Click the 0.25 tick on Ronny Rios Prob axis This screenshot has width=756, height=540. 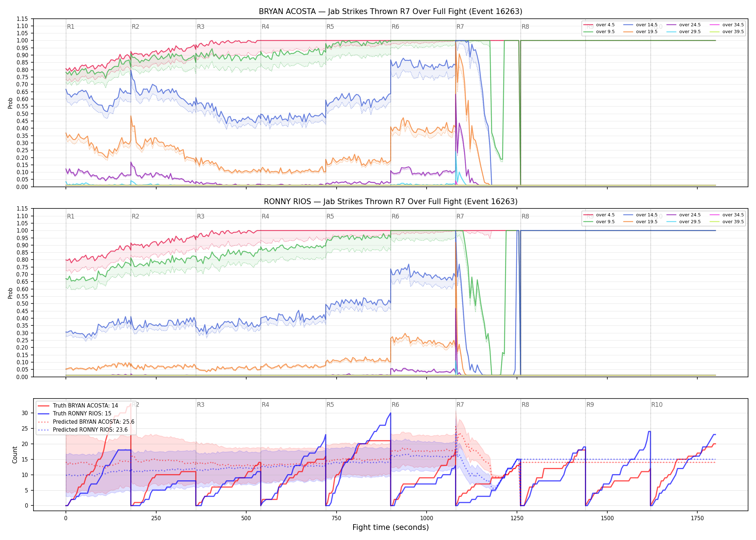point(22,340)
